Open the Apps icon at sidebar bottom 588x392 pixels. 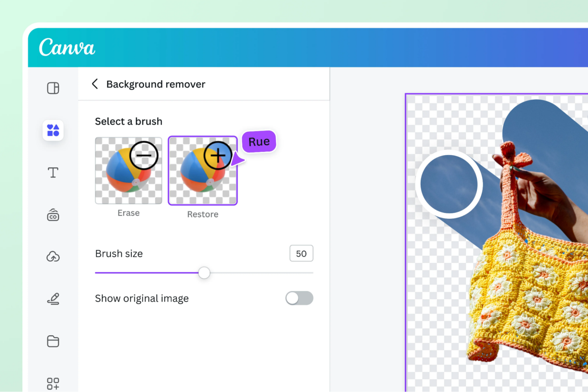[x=53, y=383]
